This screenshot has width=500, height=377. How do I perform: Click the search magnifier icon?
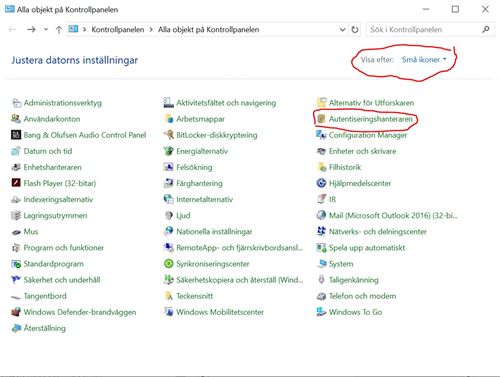(486, 30)
